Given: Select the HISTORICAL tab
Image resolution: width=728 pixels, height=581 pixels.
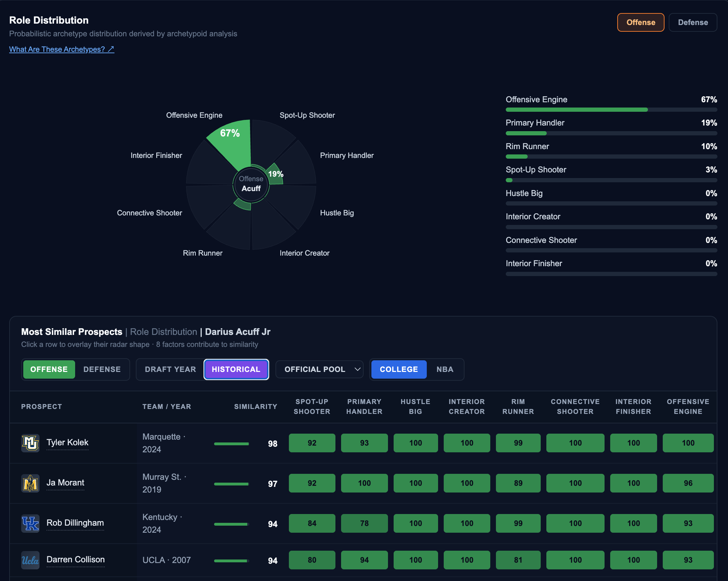Looking at the screenshot, I should pos(236,369).
